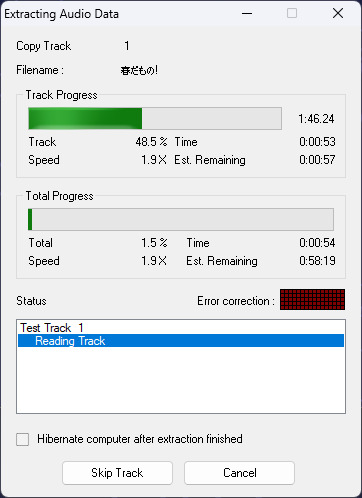Click the Track 48.5 % value

tap(151, 142)
